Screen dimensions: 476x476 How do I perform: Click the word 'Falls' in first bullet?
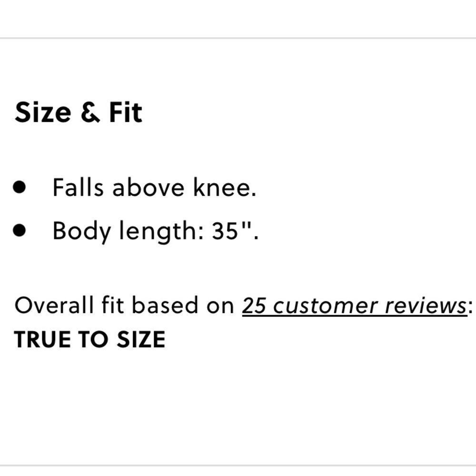point(78,187)
